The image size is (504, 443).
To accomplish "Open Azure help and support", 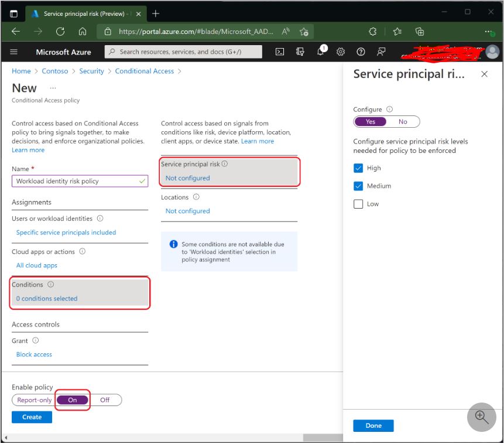I will click(x=361, y=52).
